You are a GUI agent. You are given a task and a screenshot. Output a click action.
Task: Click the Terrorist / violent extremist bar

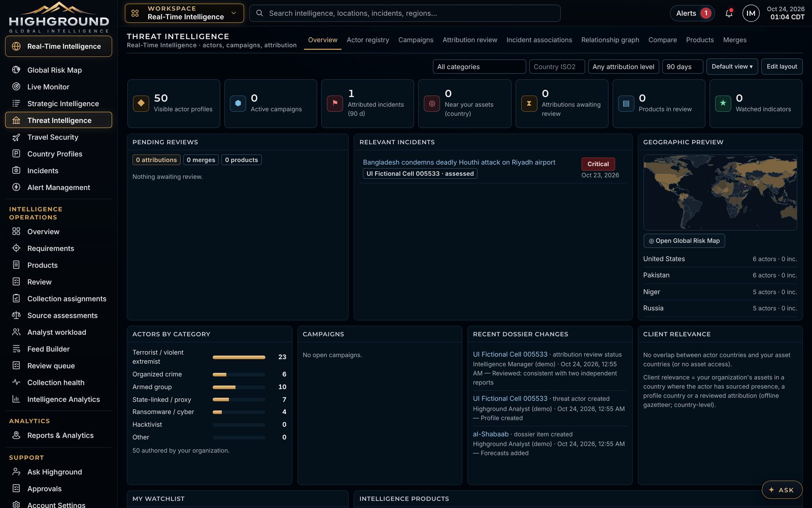click(x=239, y=357)
